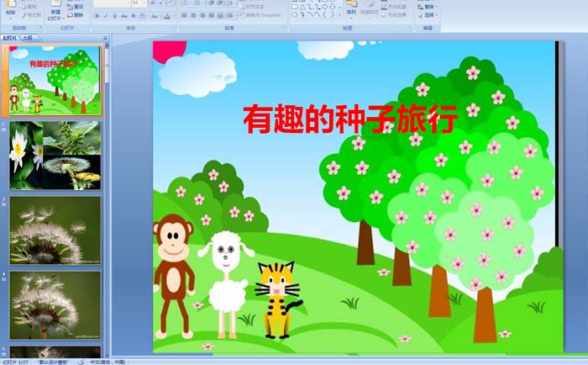Expand the shapes gallery More arrow
588x365 pixels.
(x=339, y=14)
